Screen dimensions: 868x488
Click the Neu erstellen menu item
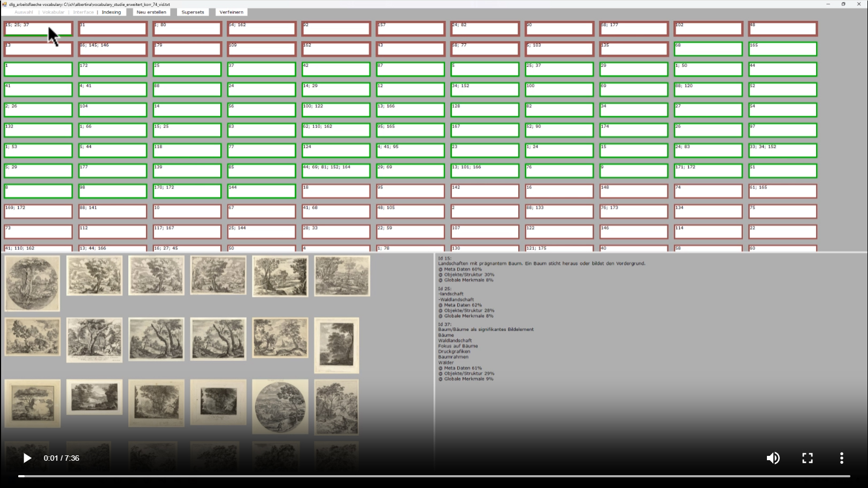click(x=151, y=12)
